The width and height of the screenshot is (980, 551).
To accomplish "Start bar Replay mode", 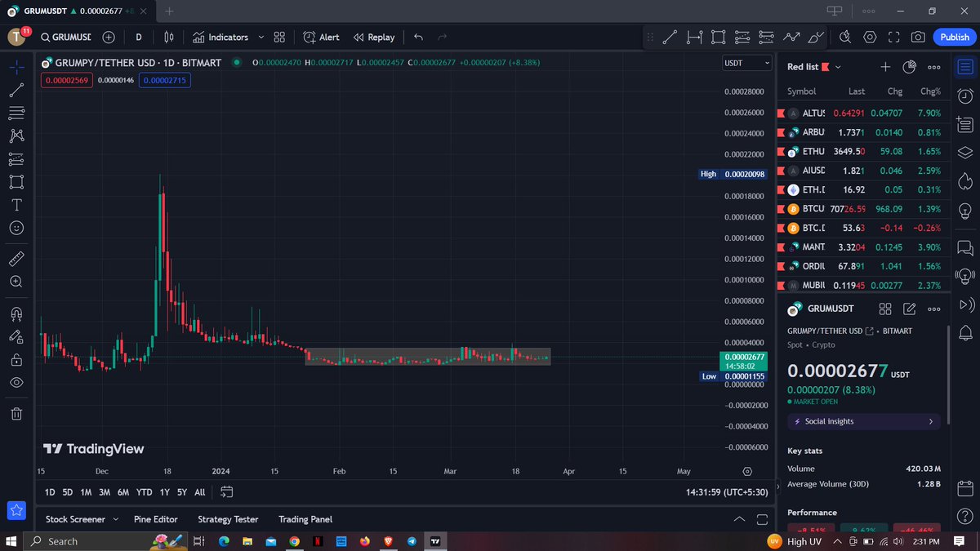I will click(374, 38).
